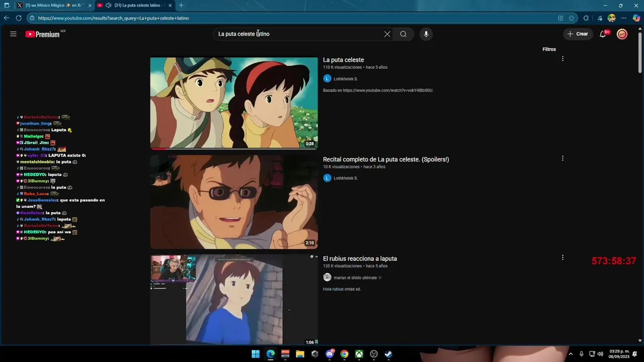Open the Edge profile avatar
644x362 pixels.
tap(611, 18)
